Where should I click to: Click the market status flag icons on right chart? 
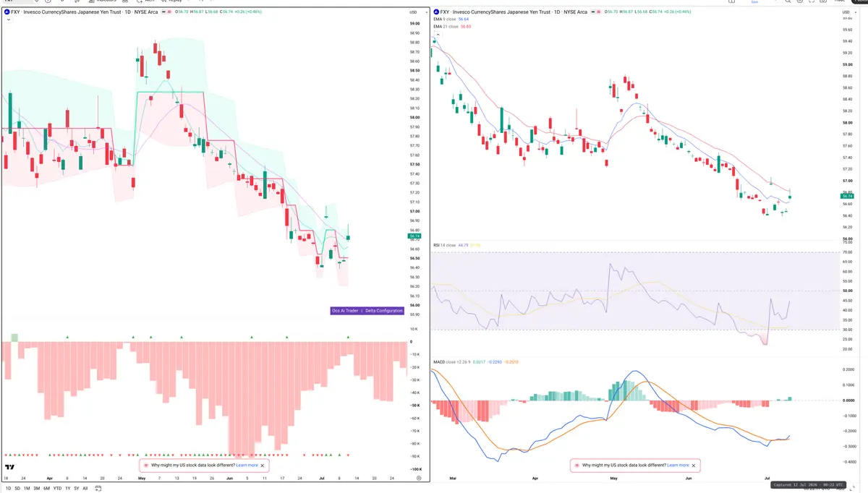[x=596, y=12]
